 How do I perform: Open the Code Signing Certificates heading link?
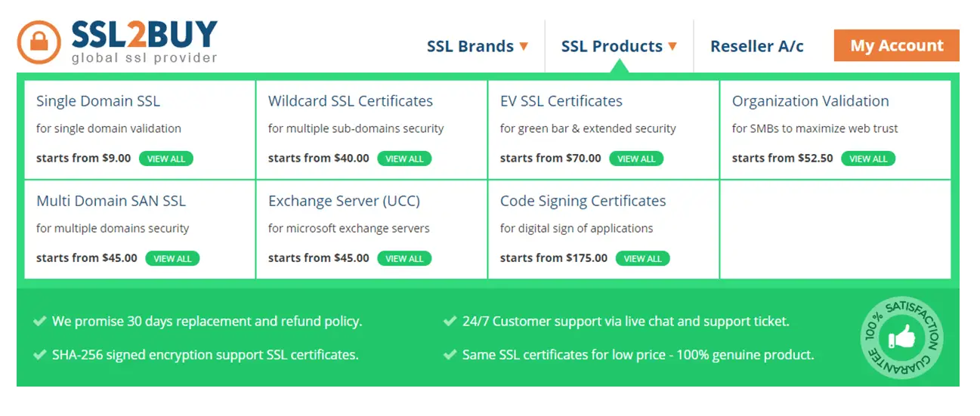click(x=583, y=201)
